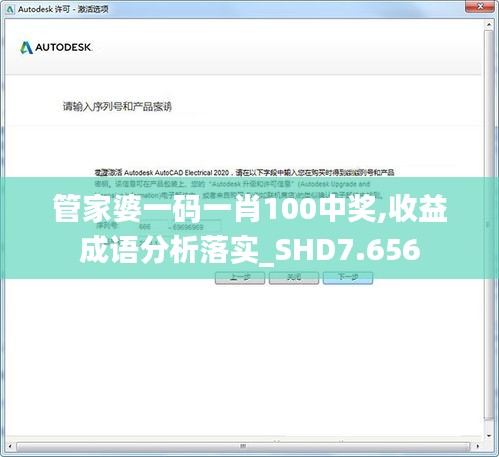Click horizontal scrollbar left arrow
This screenshot has width=499, height=457.
point(10,446)
